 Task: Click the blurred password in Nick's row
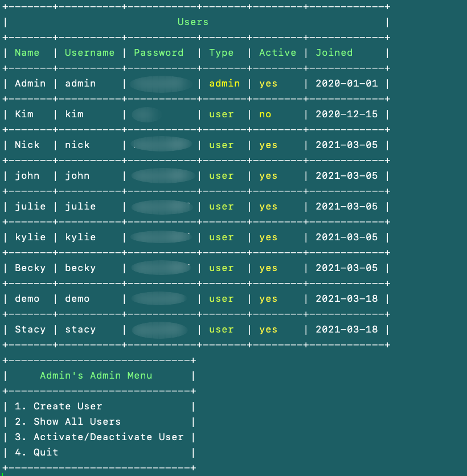(x=161, y=145)
